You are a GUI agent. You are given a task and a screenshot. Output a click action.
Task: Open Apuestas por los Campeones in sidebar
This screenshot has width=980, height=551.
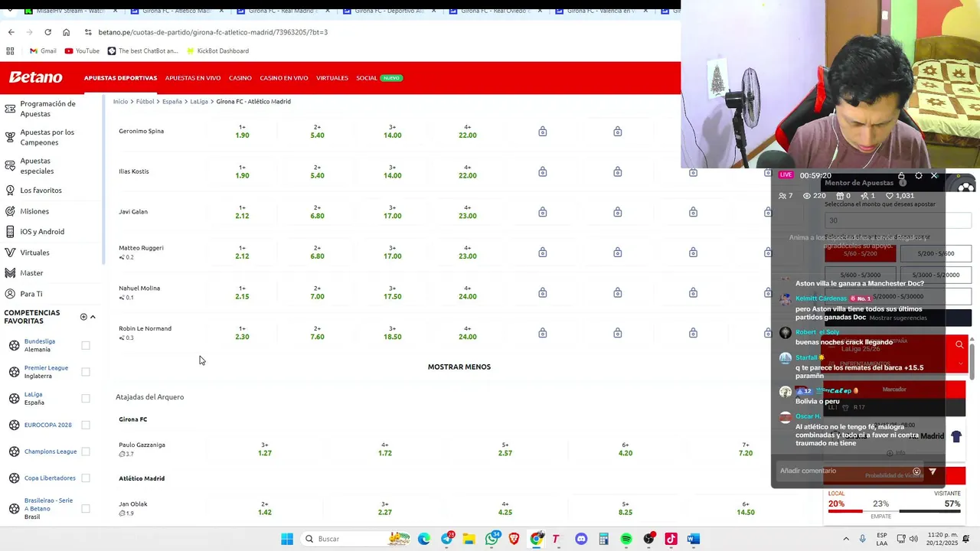[47, 137]
